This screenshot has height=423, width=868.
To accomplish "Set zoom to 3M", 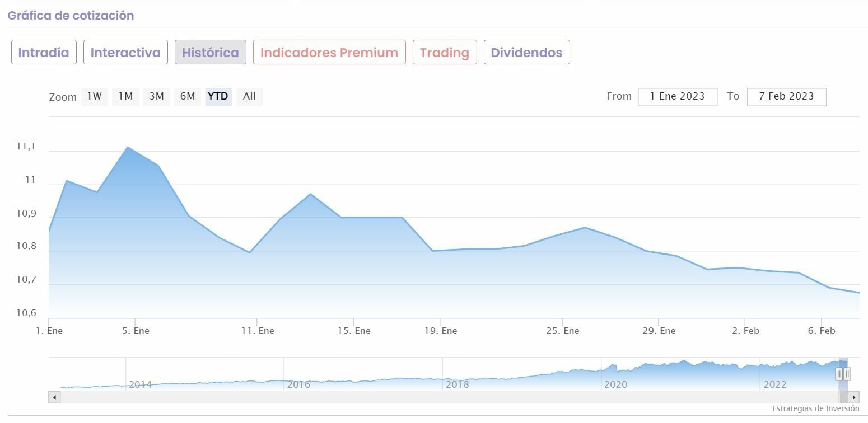I will pyautogui.click(x=156, y=96).
